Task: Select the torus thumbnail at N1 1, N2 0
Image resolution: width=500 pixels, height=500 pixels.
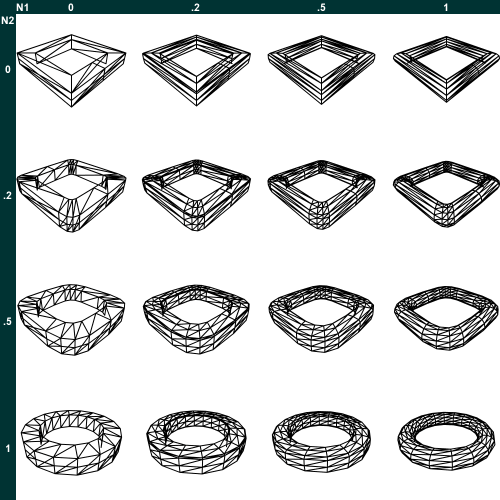Action: point(446,69)
